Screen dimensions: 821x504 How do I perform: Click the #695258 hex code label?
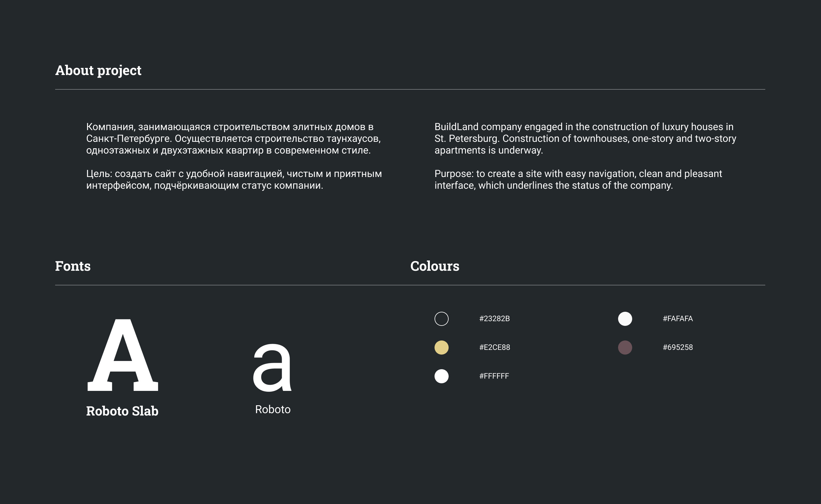(678, 347)
